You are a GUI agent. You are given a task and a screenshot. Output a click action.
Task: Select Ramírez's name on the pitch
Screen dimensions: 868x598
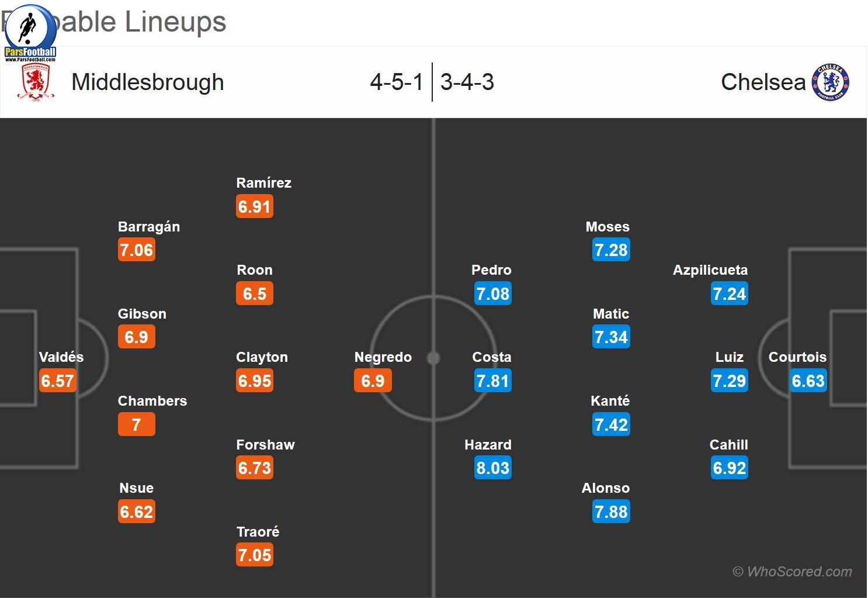[x=263, y=183]
